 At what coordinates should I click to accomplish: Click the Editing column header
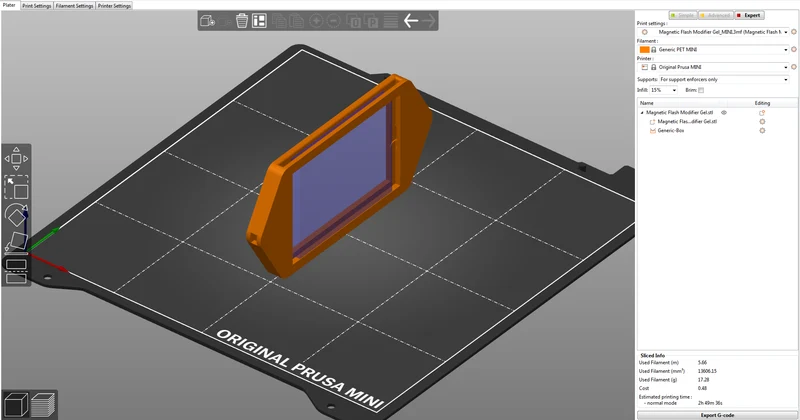[762, 103]
